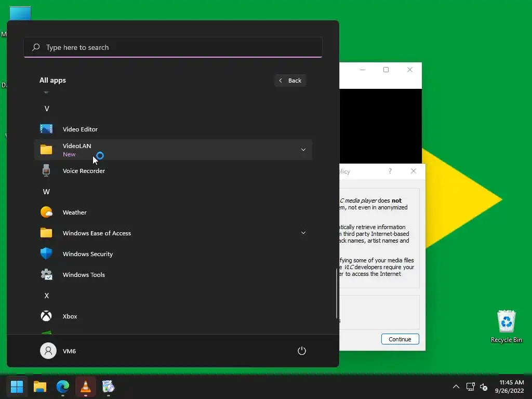
Task: Click the network status tray icon
Action: point(470,387)
